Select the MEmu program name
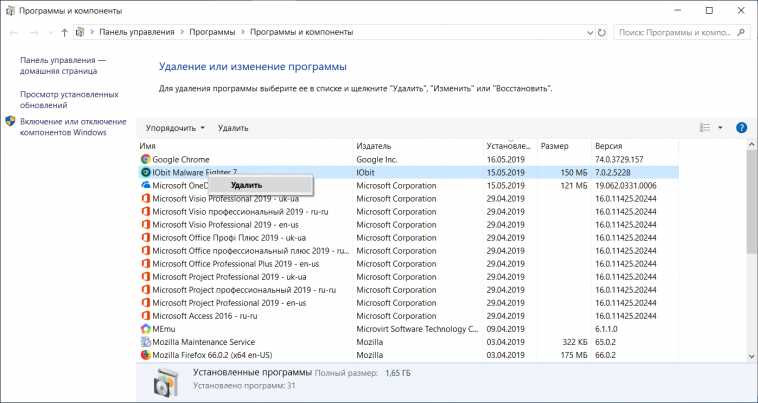Screen dimensions: 758x403 click(164, 329)
